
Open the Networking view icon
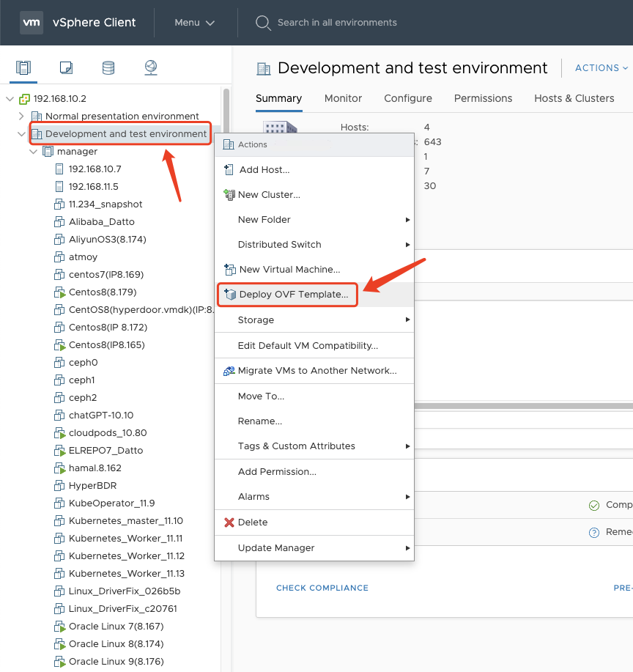pyautogui.click(x=151, y=67)
